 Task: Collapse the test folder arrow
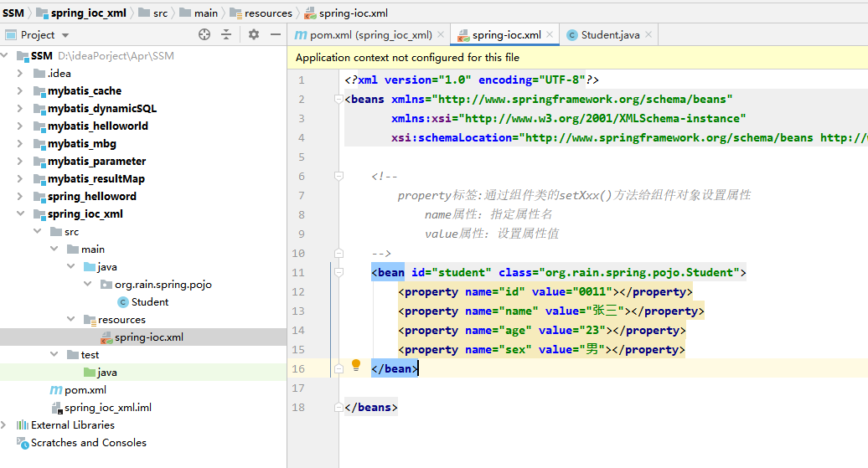point(54,355)
